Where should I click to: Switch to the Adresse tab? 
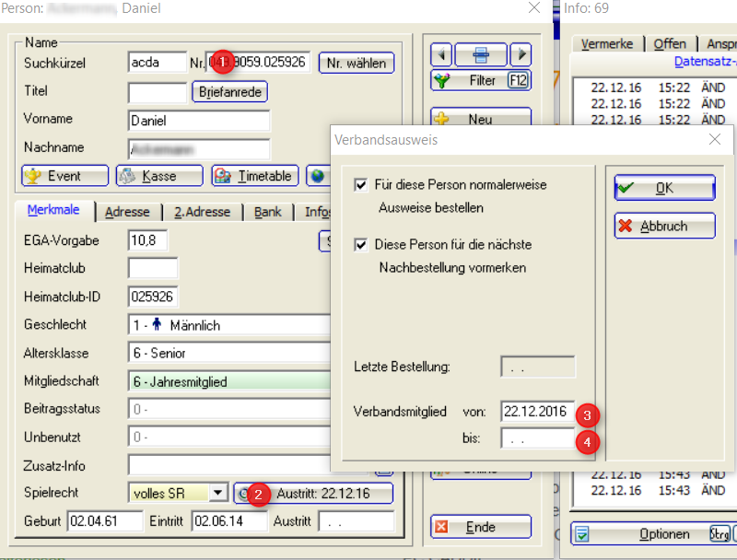click(x=127, y=212)
